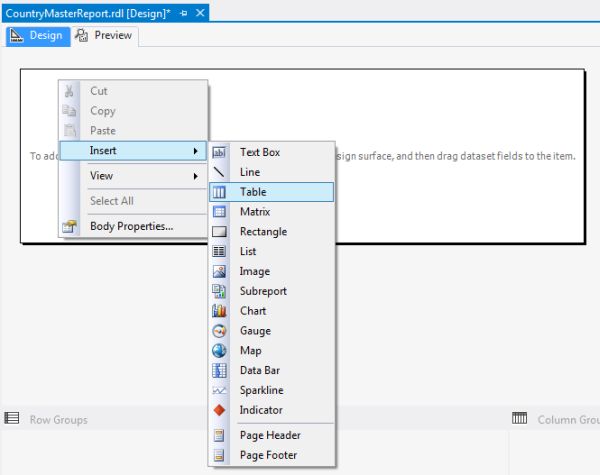Switch to the Design tab
Screen dimensions: 600x475
(x=38, y=36)
